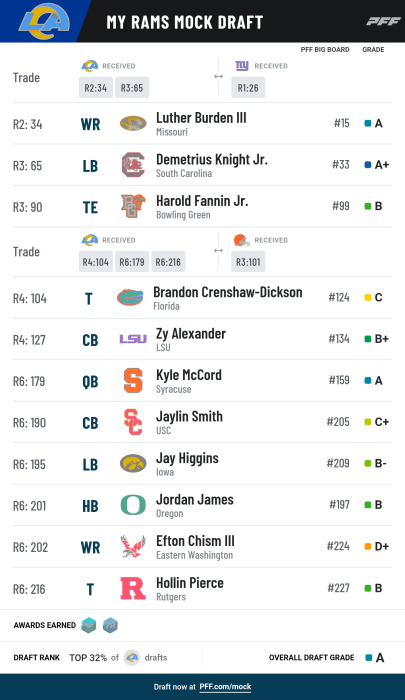Click the orange D+ grade swatch
Screen dimensions: 405x700
coord(368,546)
